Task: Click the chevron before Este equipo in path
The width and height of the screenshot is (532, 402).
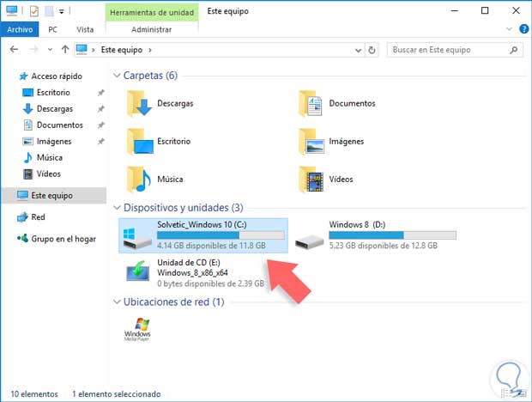Action: [x=93, y=50]
